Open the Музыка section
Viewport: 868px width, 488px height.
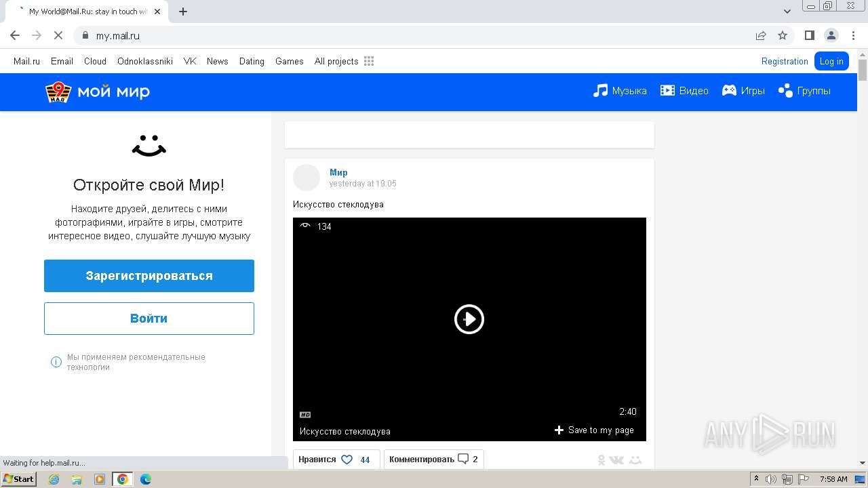click(x=620, y=91)
